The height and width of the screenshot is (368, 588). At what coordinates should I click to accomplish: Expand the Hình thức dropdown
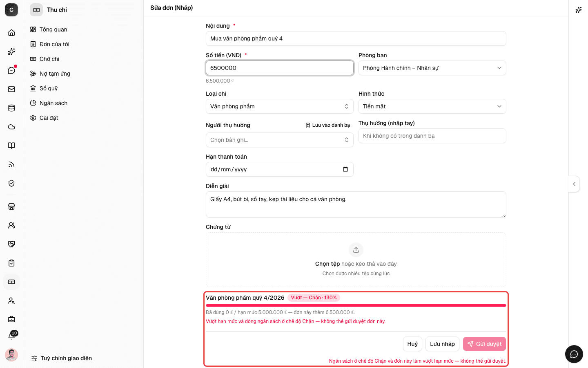point(432,106)
